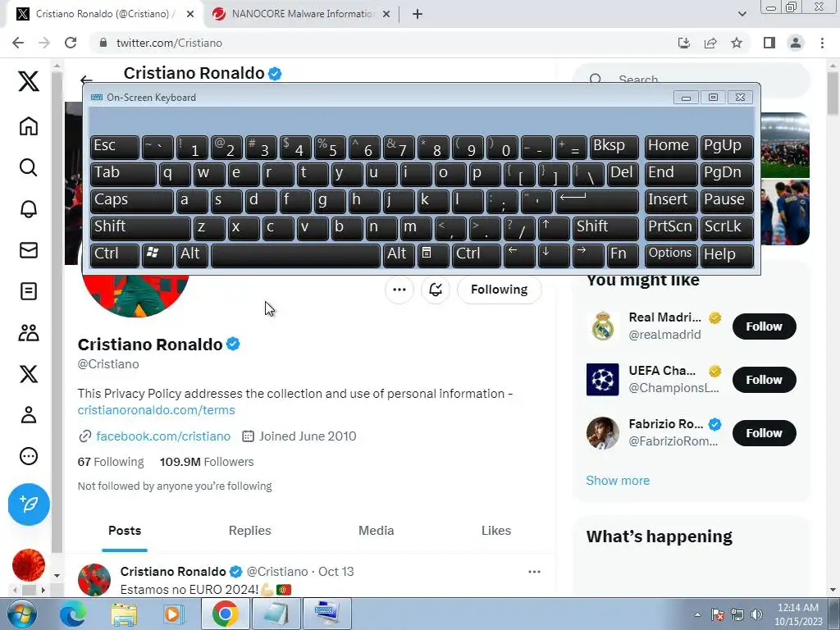
Task: Open post options ellipsis on Oct 13 post
Action: pyautogui.click(x=534, y=572)
